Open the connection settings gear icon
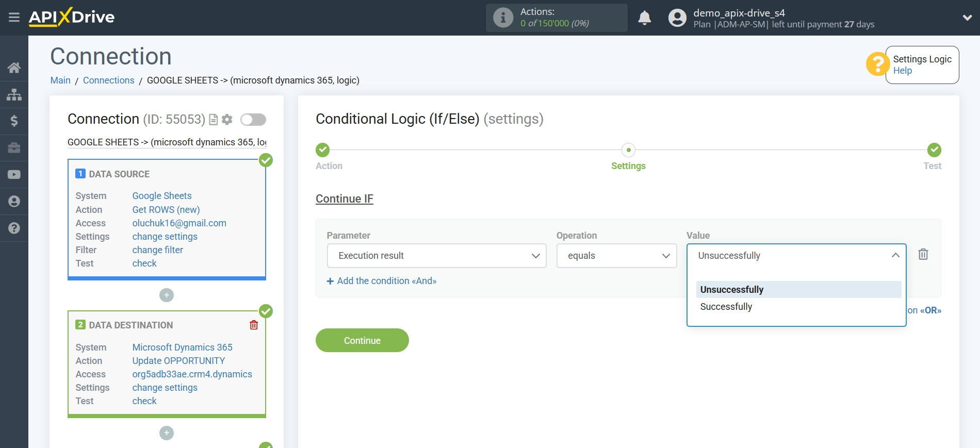980x448 pixels. [x=227, y=120]
